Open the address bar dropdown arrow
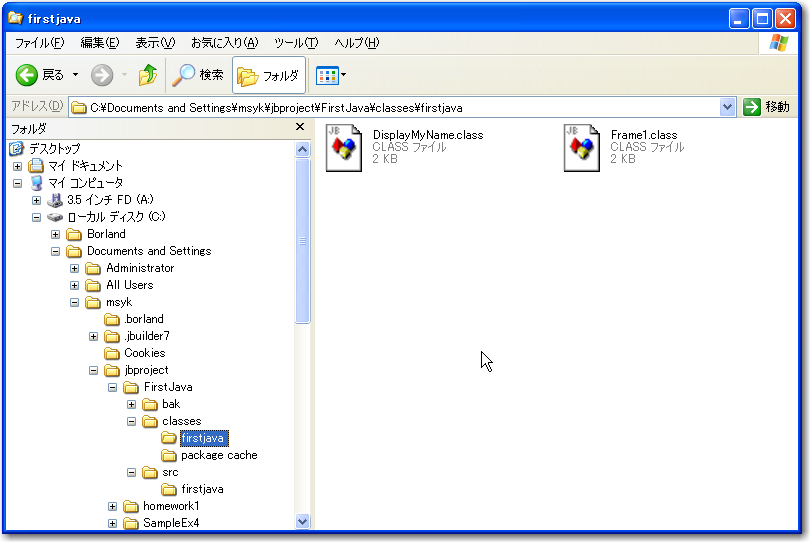810x542 pixels. pyautogui.click(x=727, y=107)
